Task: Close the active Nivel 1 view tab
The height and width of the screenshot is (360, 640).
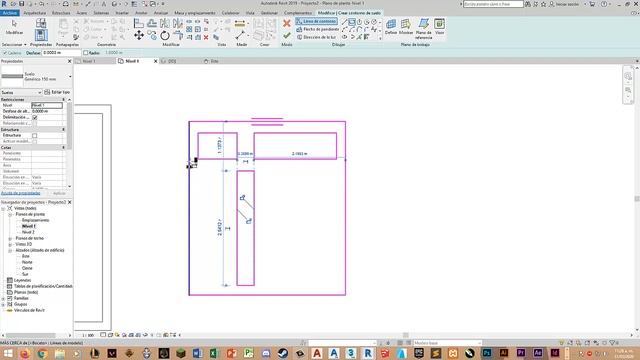Action: pos(156,61)
